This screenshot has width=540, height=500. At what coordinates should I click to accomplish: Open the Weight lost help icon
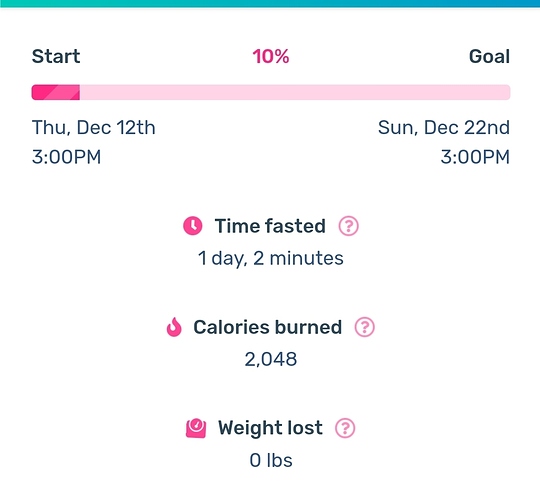[345, 428]
